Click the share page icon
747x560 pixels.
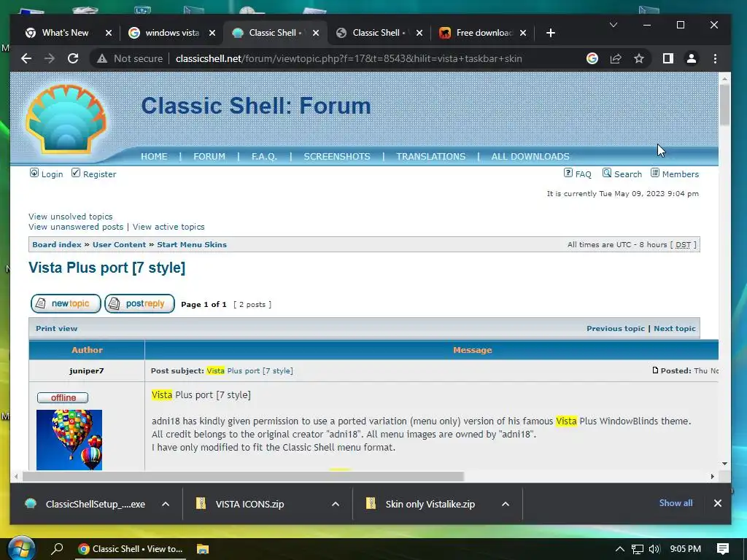coord(616,58)
